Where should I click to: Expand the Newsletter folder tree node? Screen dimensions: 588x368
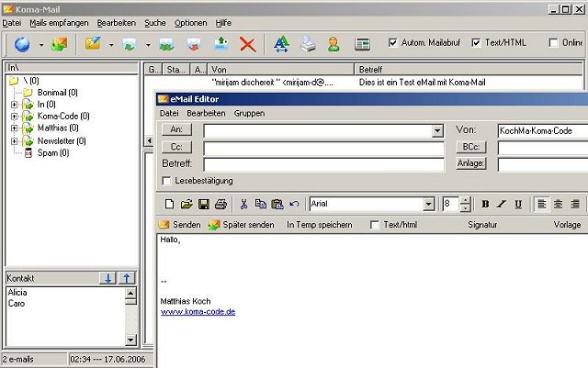pos(15,141)
